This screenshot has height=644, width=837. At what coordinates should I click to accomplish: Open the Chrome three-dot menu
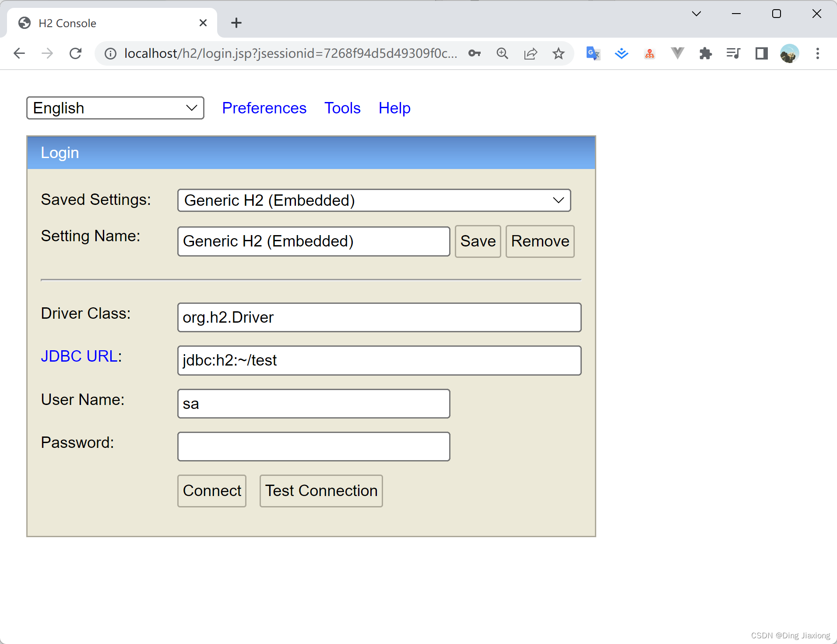(818, 53)
